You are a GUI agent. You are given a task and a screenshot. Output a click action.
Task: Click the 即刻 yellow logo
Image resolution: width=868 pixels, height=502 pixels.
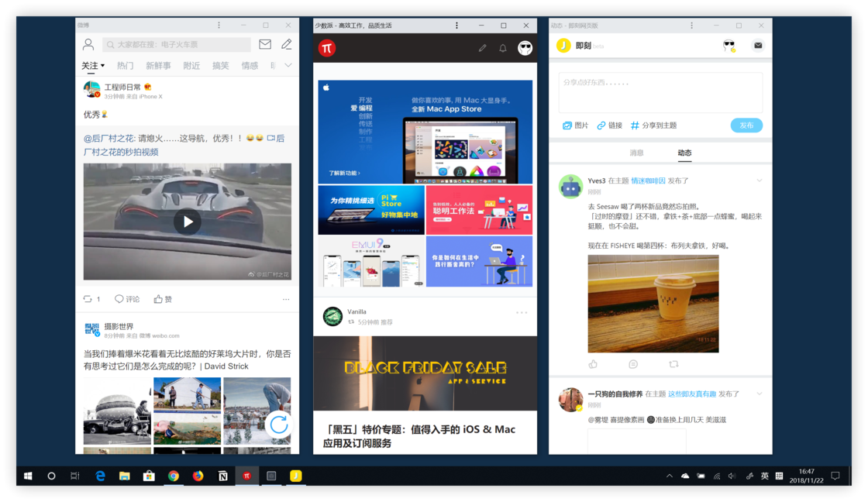tap(563, 46)
